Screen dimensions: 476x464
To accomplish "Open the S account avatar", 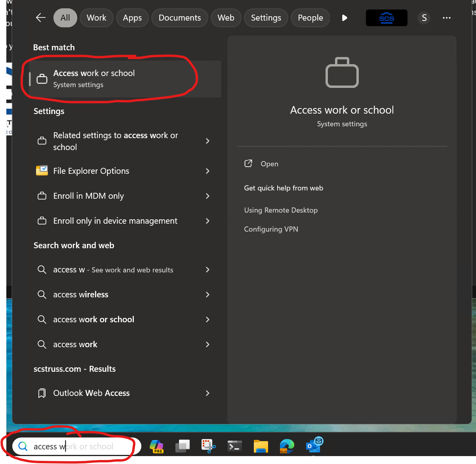I will 424,18.
